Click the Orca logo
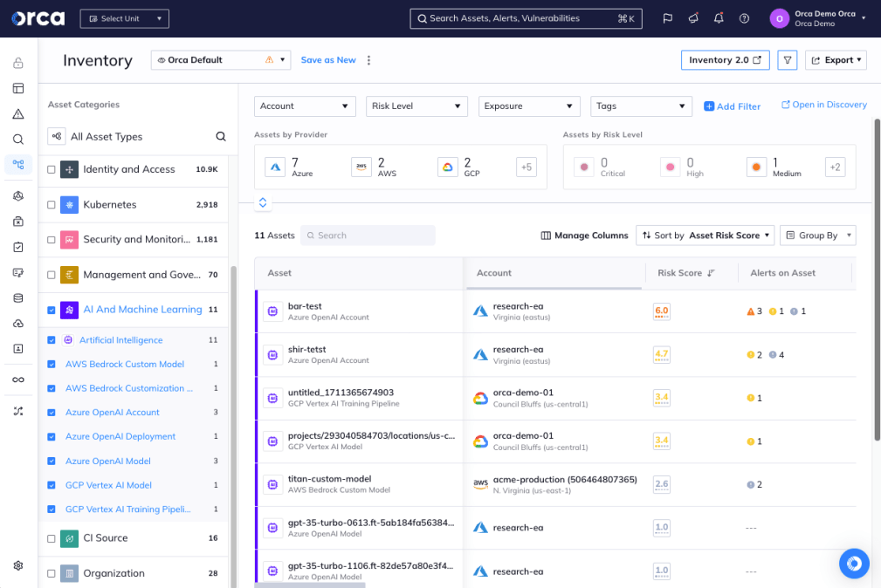Screen dimensions: 881x588 pos(38,18)
